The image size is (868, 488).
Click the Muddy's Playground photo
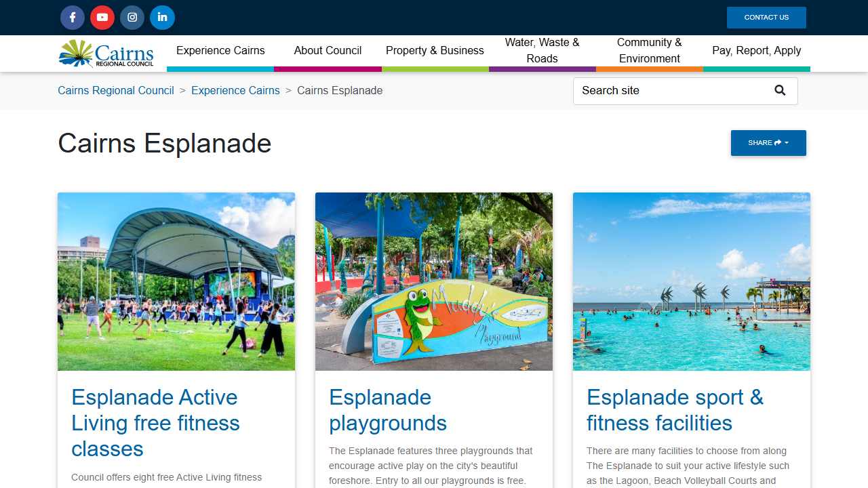pyautogui.click(x=434, y=281)
